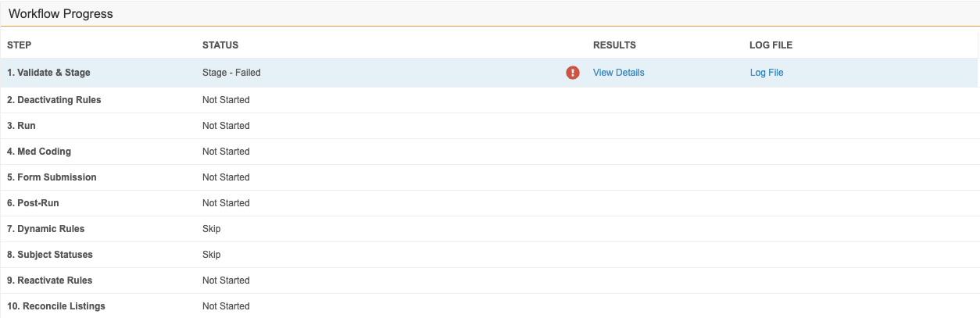The image size is (980, 318).
Task: Open the Log File link
Action: (767, 73)
